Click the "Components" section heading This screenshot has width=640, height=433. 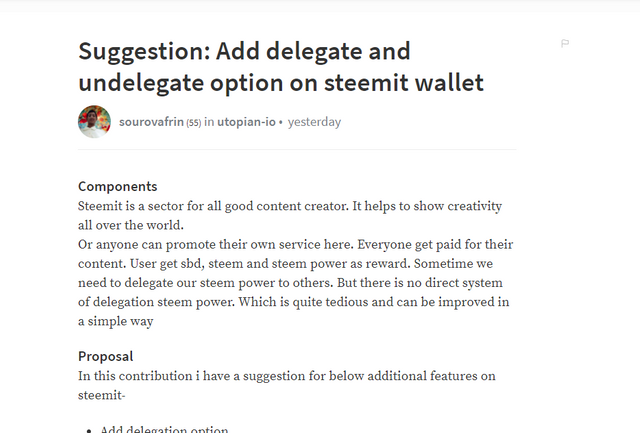point(118,186)
